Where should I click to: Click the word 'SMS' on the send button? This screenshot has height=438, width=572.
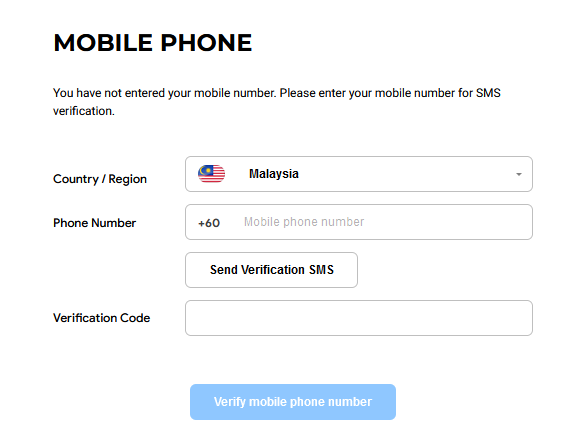click(x=321, y=270)
